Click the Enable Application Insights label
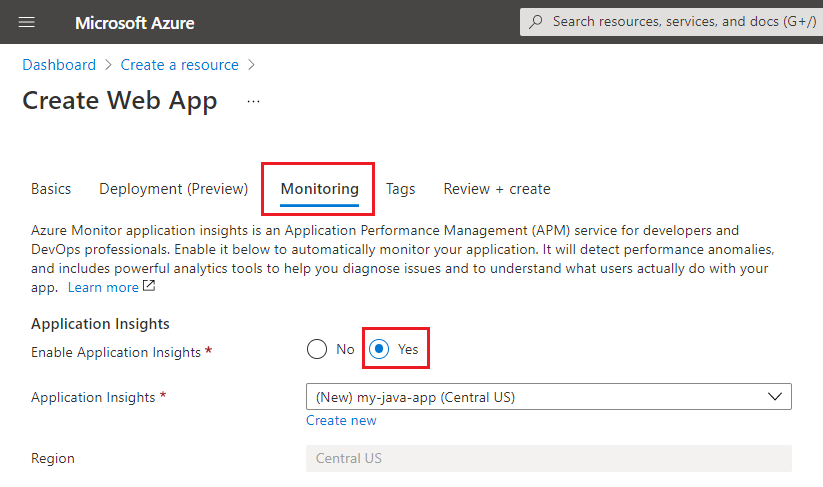 (116, 352)
